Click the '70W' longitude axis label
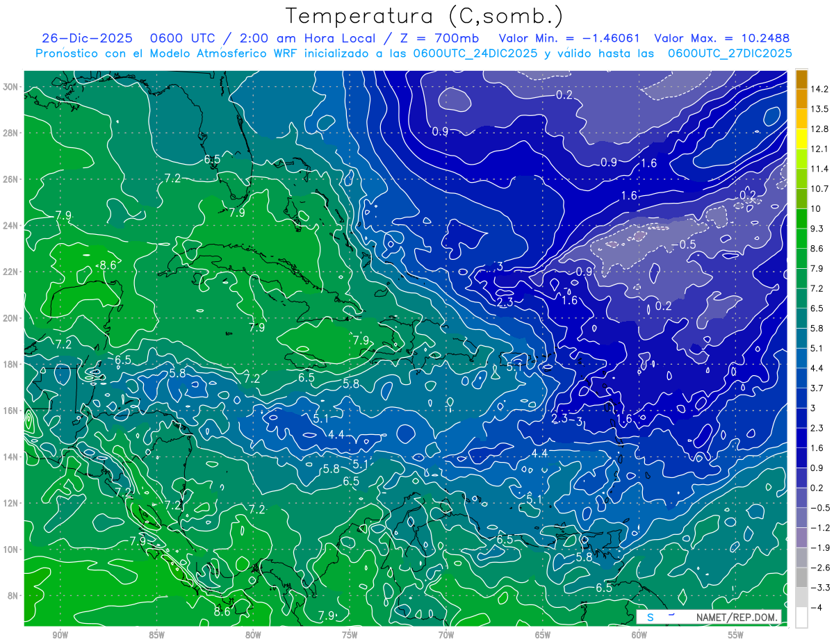The image size is (834, 644). pyautogui.click(x=446, y=635)
